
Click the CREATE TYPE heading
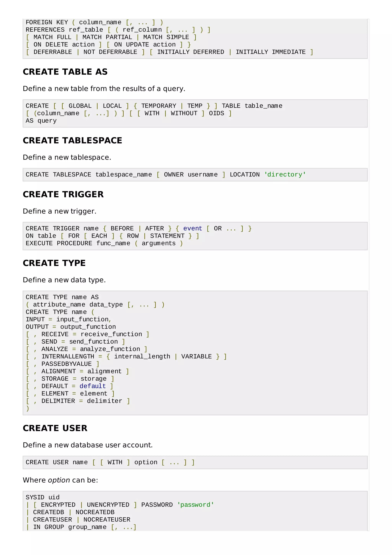[x=54, y=263]
